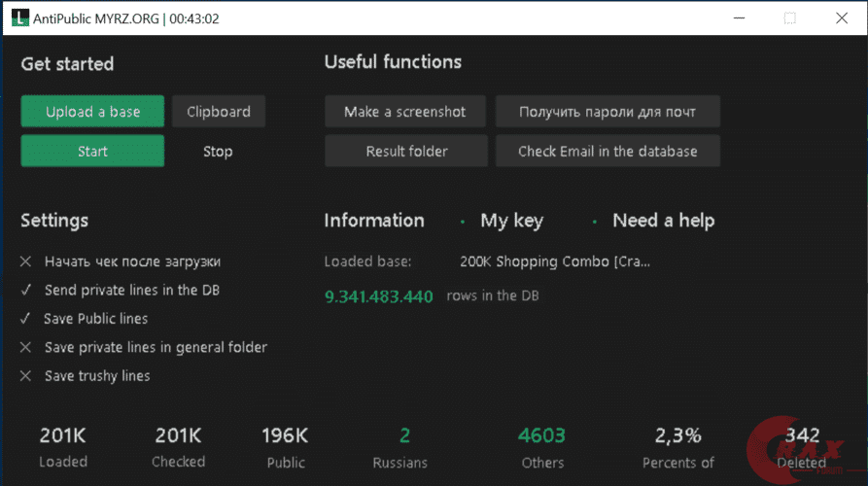The width and height of the screenshot is (868, 486).
Task: Switch to the My key tab
Action: [x=511, y=221]
